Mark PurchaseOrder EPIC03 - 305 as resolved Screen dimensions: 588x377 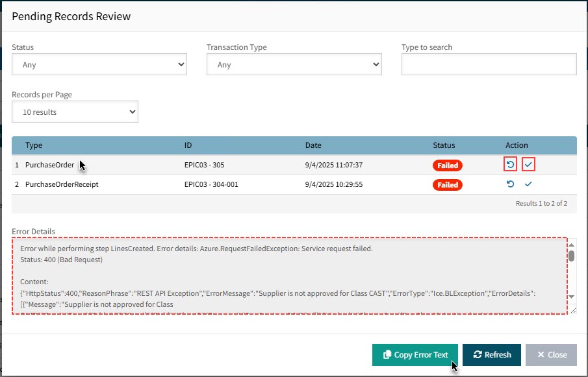[528, 165]
